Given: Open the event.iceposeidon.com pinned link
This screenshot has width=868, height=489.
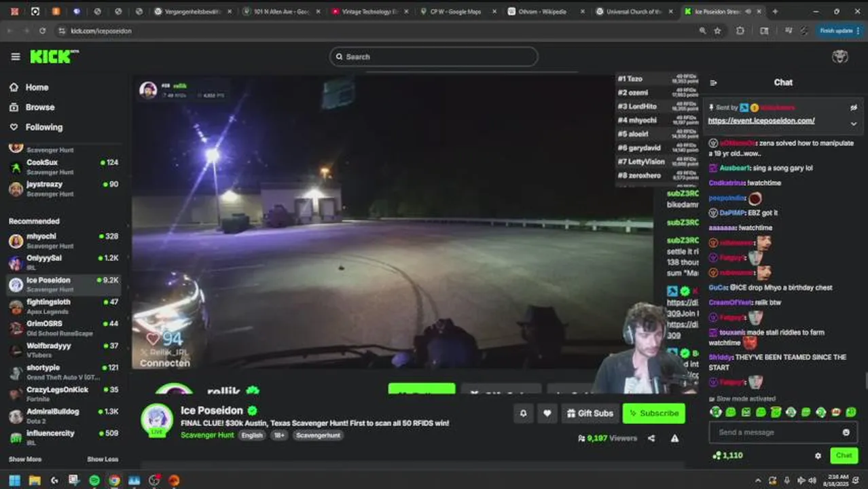Looking at the screenshot, I should pos(761,121).
